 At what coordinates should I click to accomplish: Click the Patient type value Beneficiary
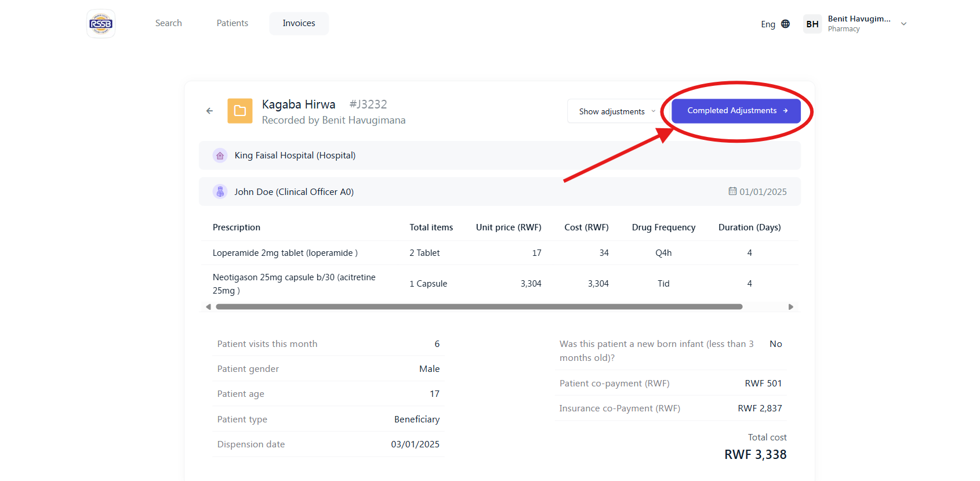(x=417, y=419)
